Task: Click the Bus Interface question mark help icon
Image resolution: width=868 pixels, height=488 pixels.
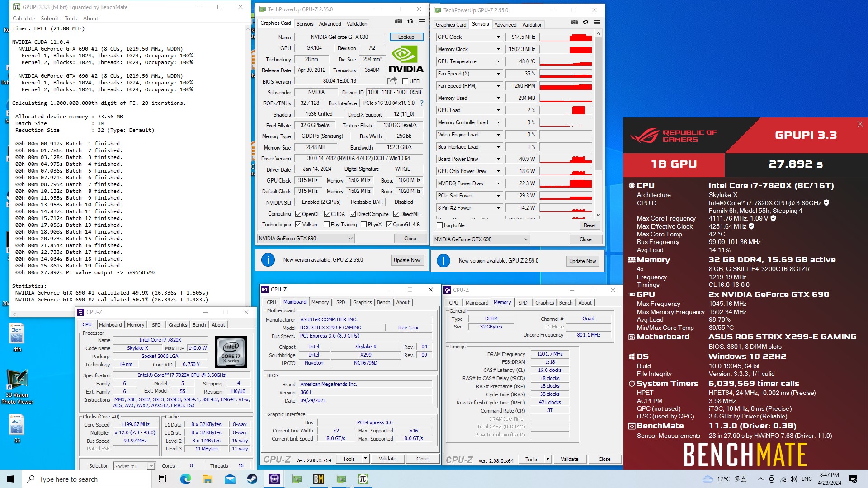Action: pyautogui.click(x=422, y=103)
